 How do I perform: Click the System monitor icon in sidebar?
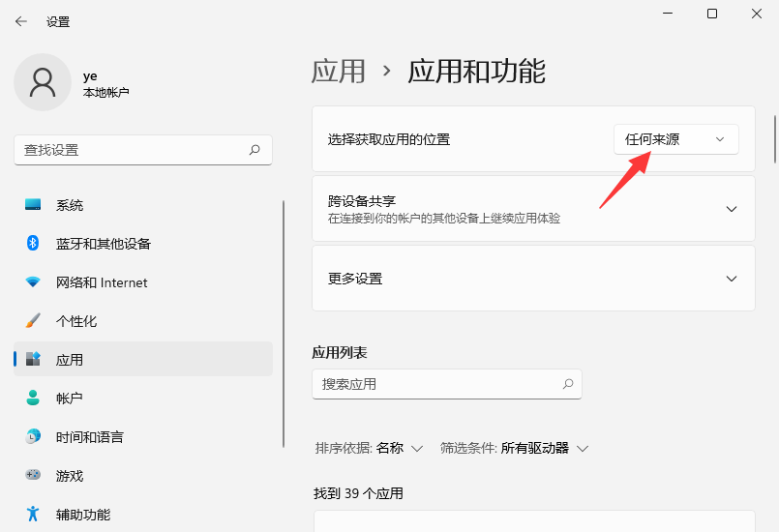point(33,205)
